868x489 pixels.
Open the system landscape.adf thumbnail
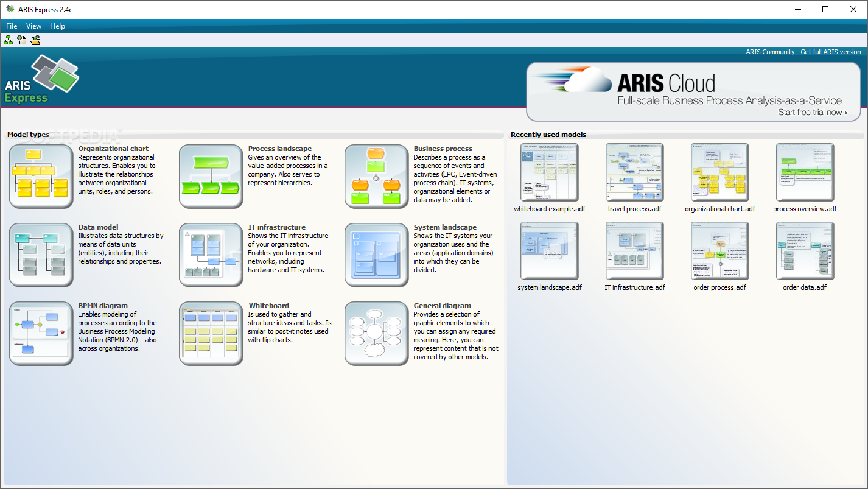(550, 251)
